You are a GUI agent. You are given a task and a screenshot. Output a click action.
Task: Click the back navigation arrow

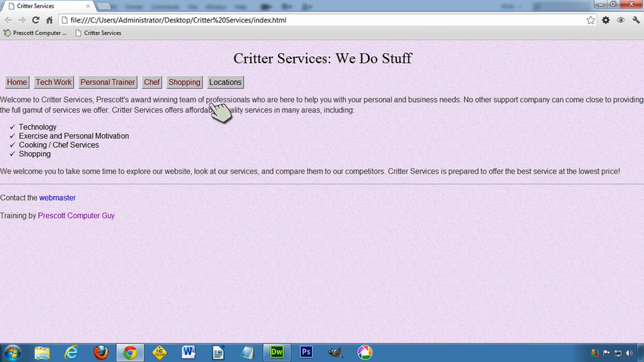click(x=8, y=20)
